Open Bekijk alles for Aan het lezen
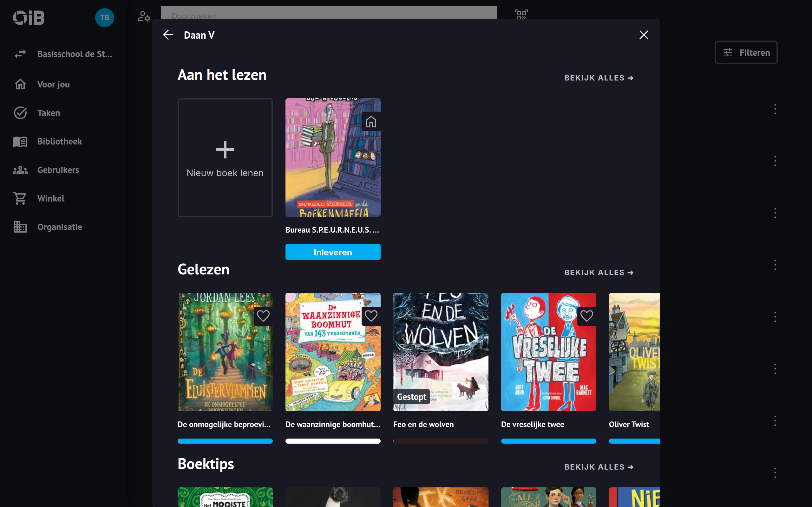The image size is (812, 507). pyautogui.click(x=599, y=78)
